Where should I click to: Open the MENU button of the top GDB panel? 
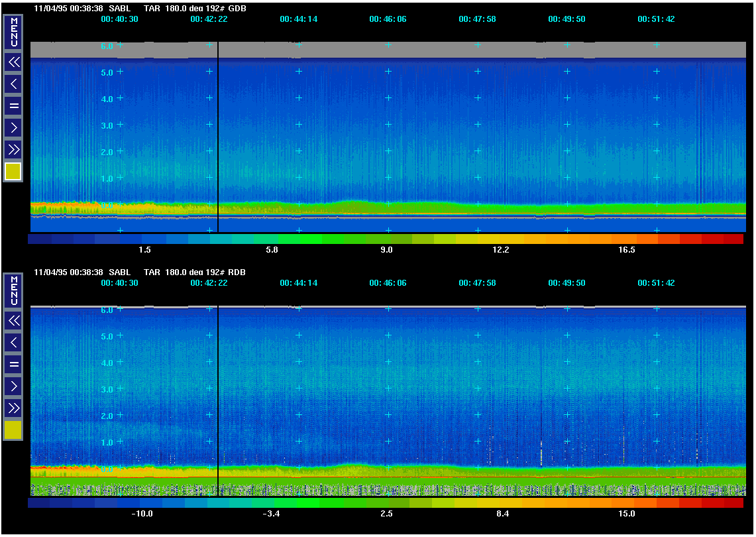[x=13, y=32]
